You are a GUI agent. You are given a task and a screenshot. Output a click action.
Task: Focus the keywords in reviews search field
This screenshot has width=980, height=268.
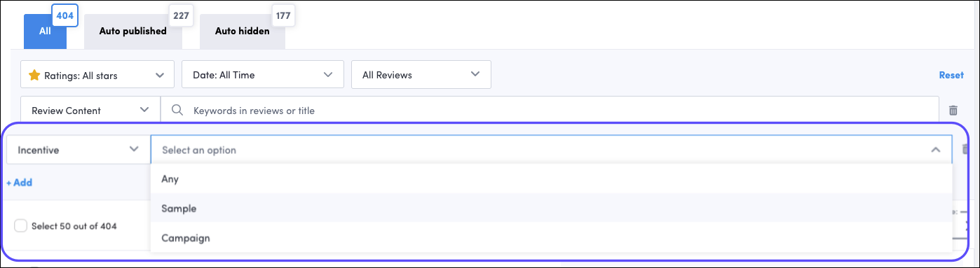550,111
